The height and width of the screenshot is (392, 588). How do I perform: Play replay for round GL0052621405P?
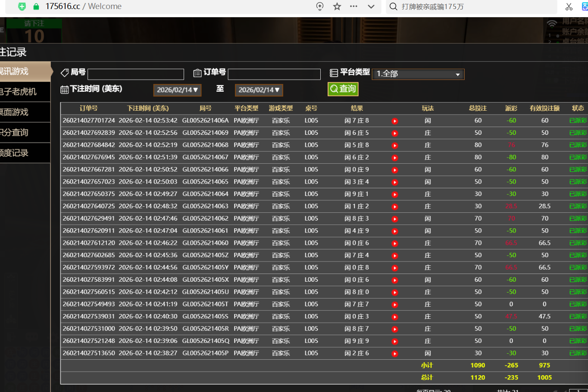(394, 354)
